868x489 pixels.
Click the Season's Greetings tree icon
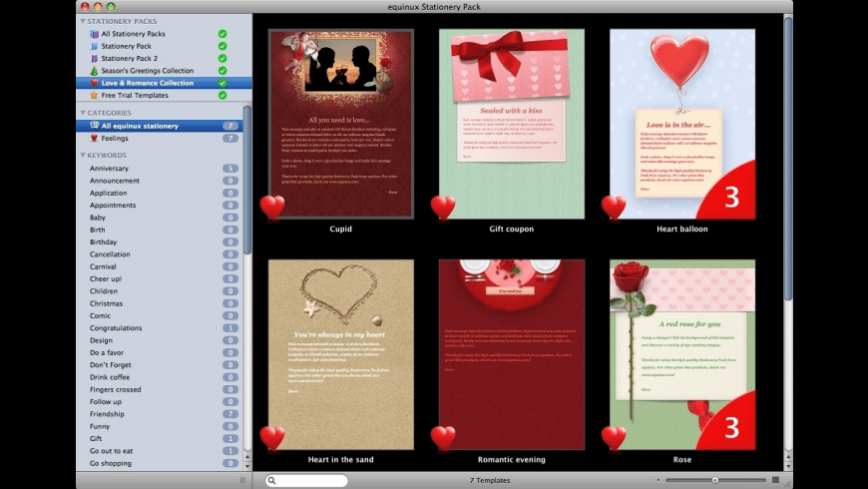point(94,70)
